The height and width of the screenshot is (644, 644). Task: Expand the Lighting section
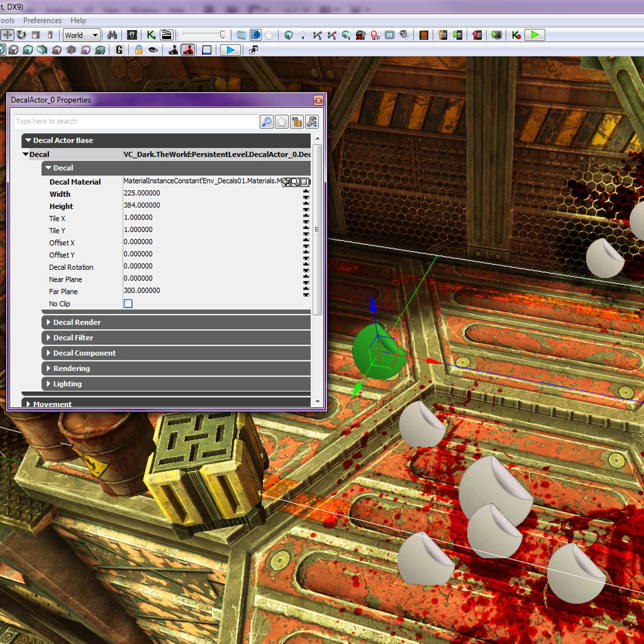(x=48, y=384)
